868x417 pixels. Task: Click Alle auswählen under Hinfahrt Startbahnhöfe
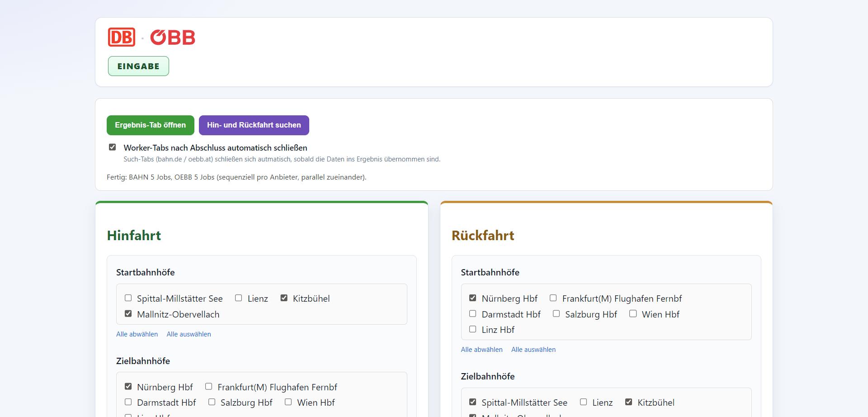189,334
